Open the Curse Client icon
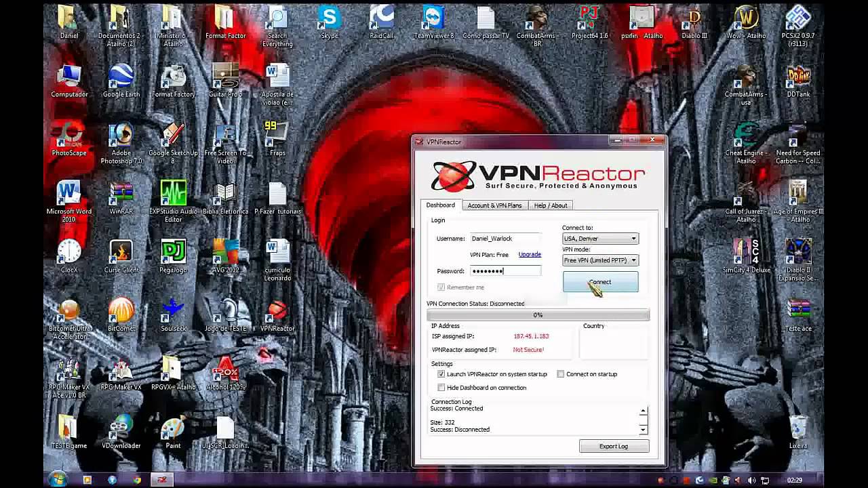Viewport: 868px width, 488px height. click(x=121, y=257)
